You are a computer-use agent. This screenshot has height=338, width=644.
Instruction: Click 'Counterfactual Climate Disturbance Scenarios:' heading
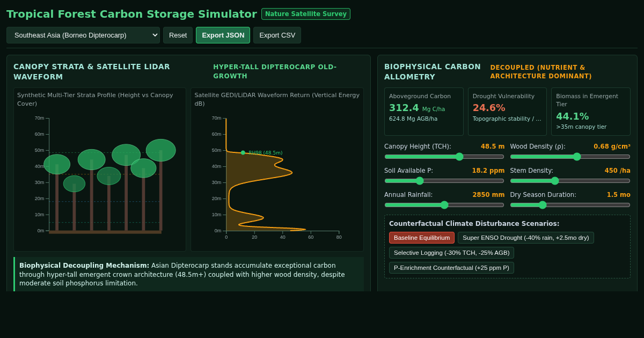[x=474, y=224]
